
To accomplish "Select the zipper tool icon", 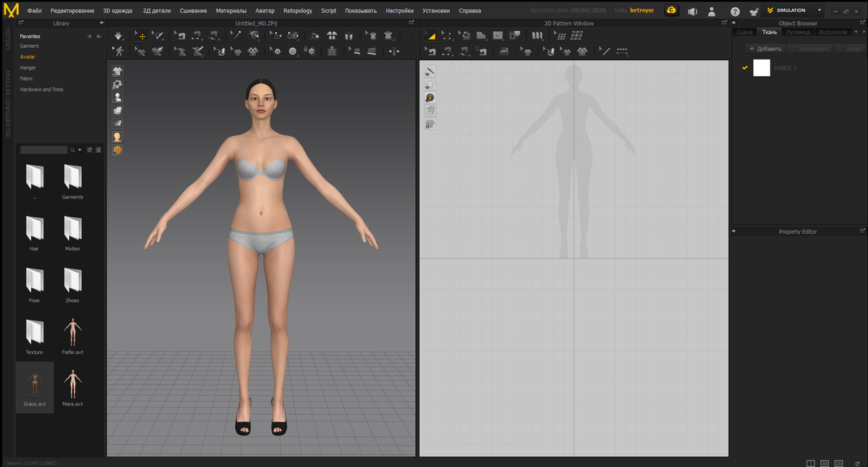I will (x=332, y=51).
